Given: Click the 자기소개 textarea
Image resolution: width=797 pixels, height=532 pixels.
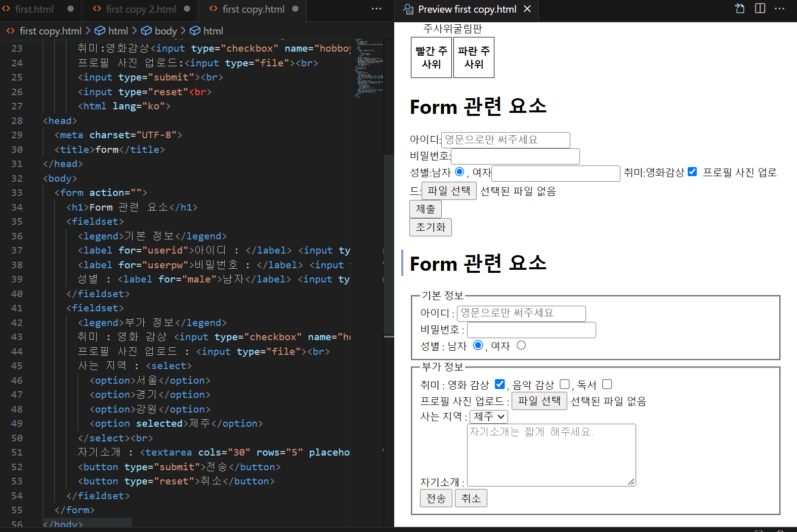Looking at the screenshot, I should pyautogui.click(x=552, y=455).
